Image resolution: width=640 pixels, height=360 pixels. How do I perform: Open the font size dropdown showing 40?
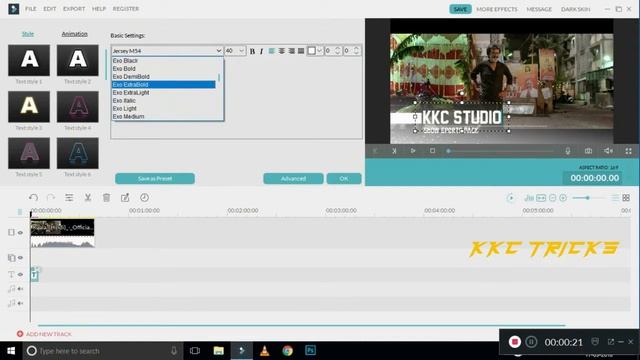point(235,51)
